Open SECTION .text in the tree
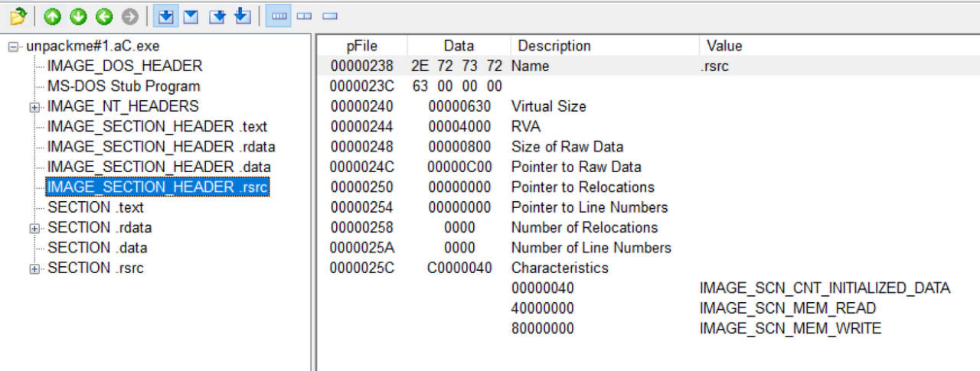The image size is (980, 371). (96, 207)
